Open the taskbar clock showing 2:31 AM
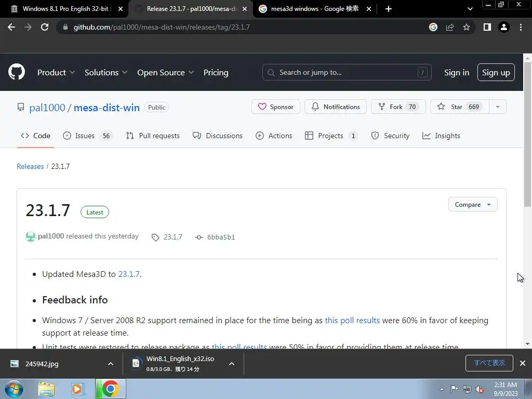Screen dimensions: 532x399 (505, 389)
